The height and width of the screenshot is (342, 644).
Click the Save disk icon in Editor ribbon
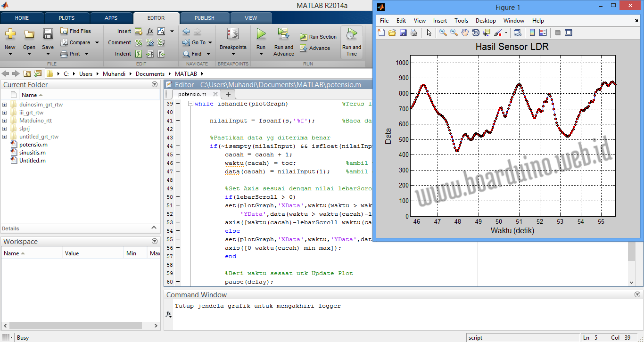click(48, 34)
